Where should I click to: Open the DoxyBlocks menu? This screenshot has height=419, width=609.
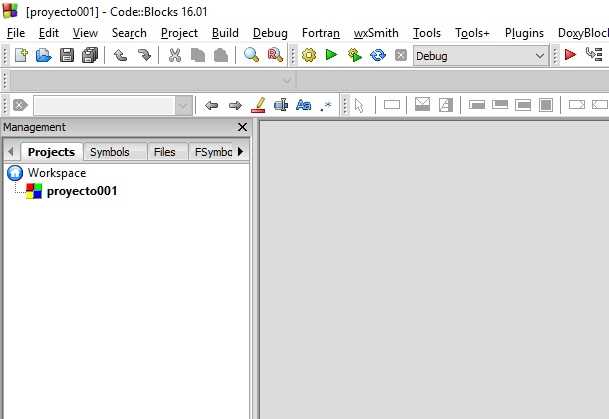pyautogui.click(x=583, y=33)
